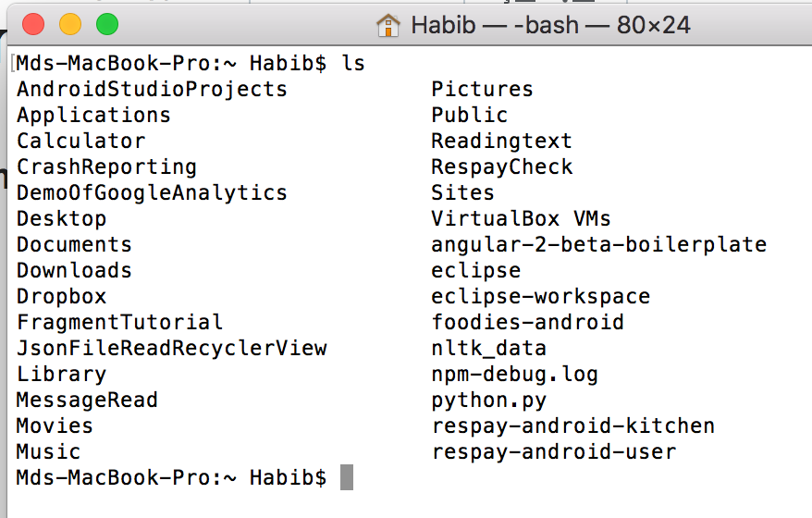
Task: Click the Applications directory name
Action: (93, 115)
